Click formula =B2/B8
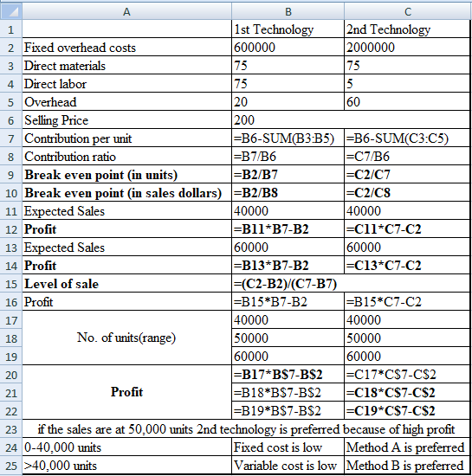Viewport: 472px width, 476px height. (288, 193)
